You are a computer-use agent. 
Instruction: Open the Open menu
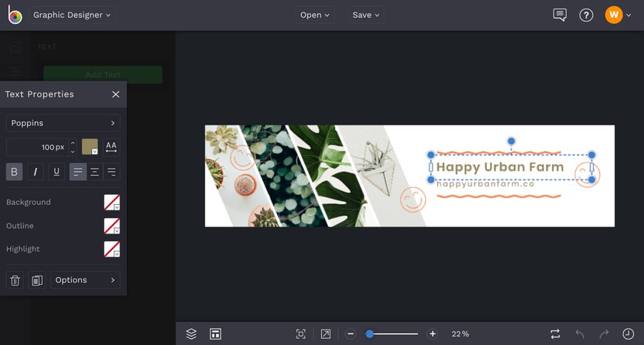(314, 15)
